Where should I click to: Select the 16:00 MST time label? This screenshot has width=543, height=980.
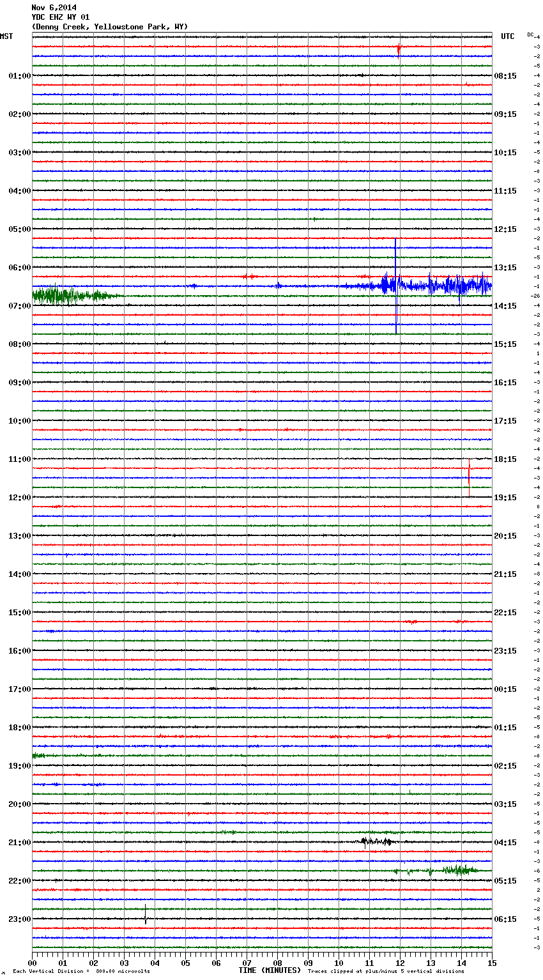(x=20, y=651)
